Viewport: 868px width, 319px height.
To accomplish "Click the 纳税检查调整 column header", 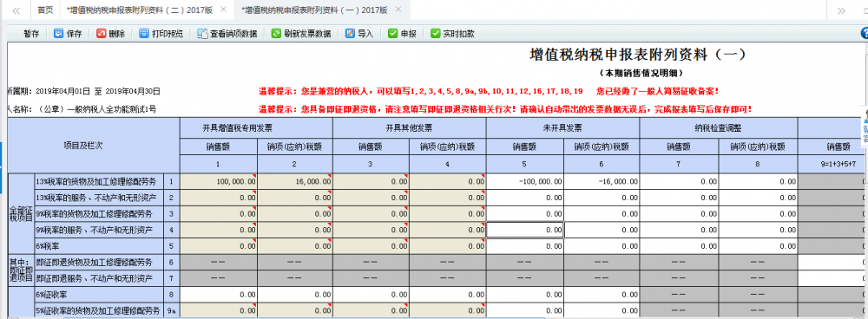I will coord(719,127).
